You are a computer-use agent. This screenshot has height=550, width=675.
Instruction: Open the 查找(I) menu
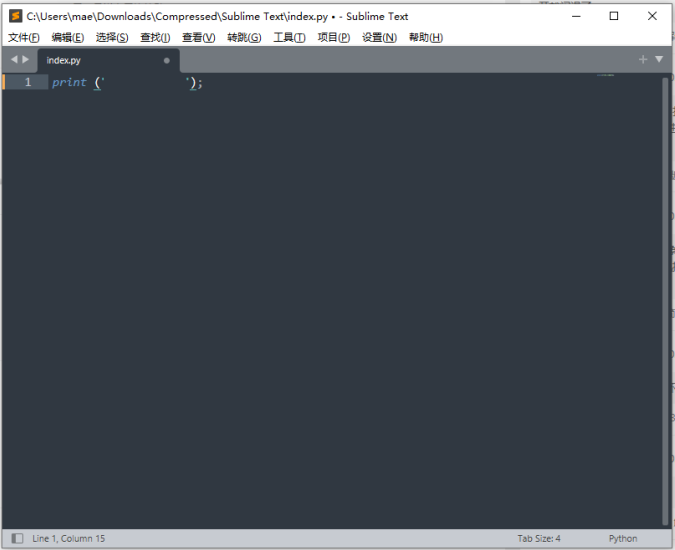point(155,38)
